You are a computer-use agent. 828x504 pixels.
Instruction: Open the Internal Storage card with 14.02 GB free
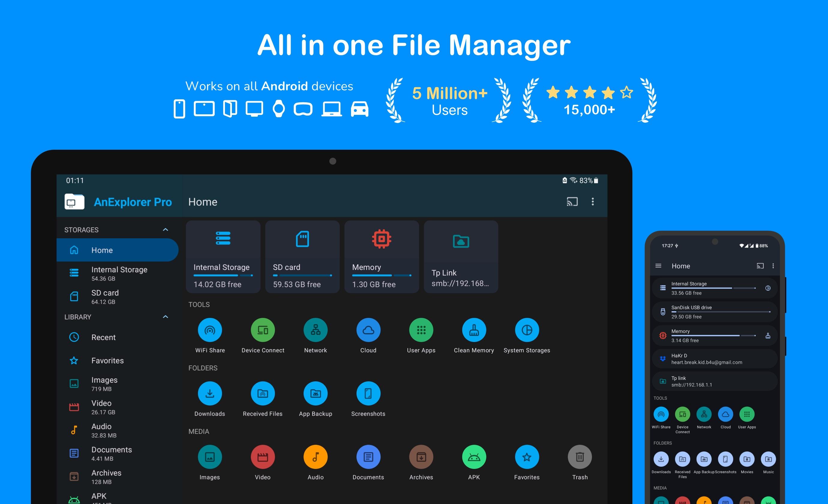[223, 257]
